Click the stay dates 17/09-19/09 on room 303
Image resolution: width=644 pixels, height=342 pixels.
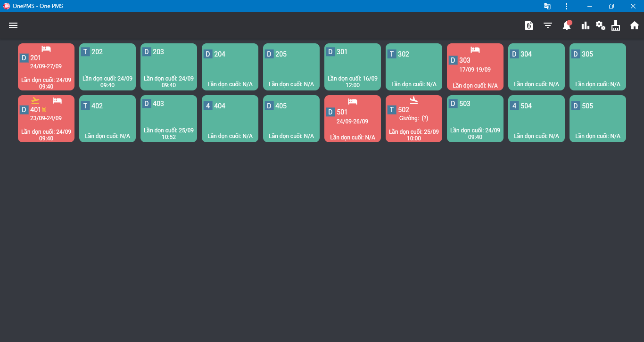click(475, 70)
